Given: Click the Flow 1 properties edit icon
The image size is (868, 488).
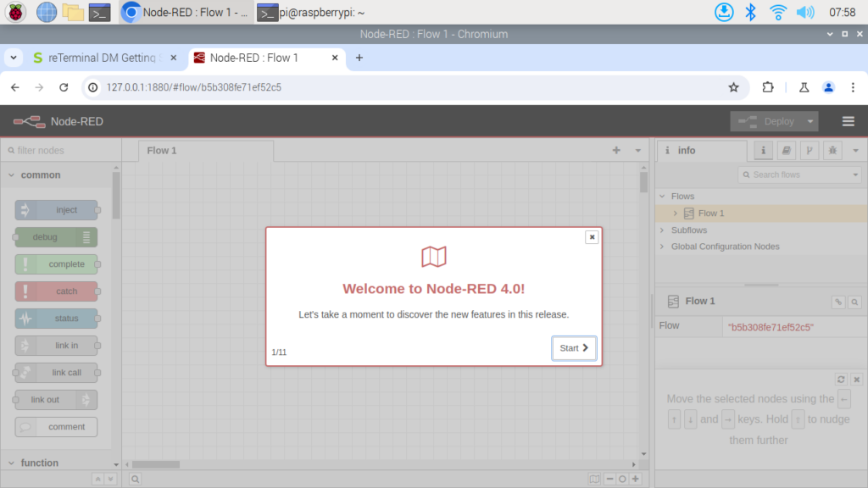Looking at the screenshot, I should (x=838, y=302).
